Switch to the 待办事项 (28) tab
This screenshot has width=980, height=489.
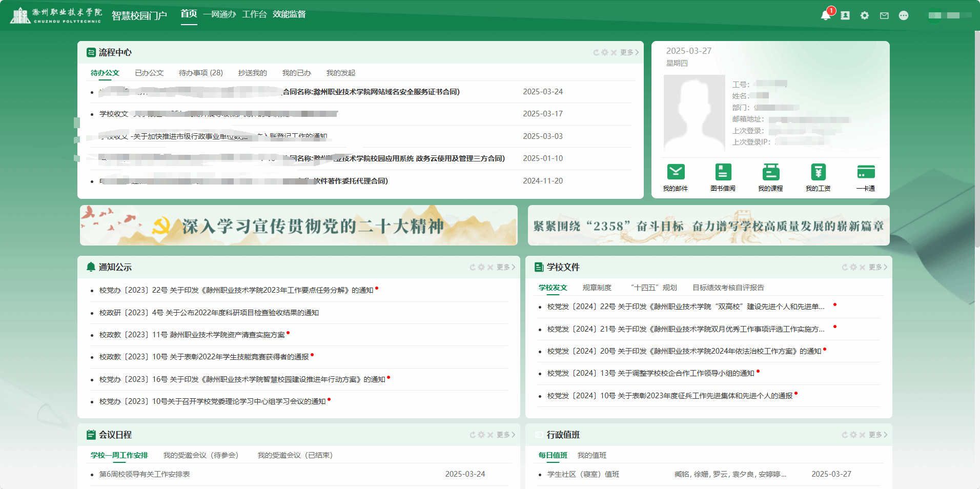tap(200, 73)
